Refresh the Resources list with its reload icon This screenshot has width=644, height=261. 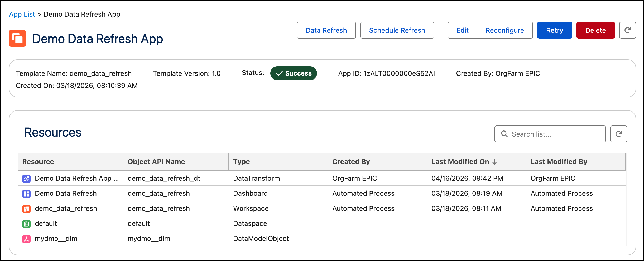point(618,134)
